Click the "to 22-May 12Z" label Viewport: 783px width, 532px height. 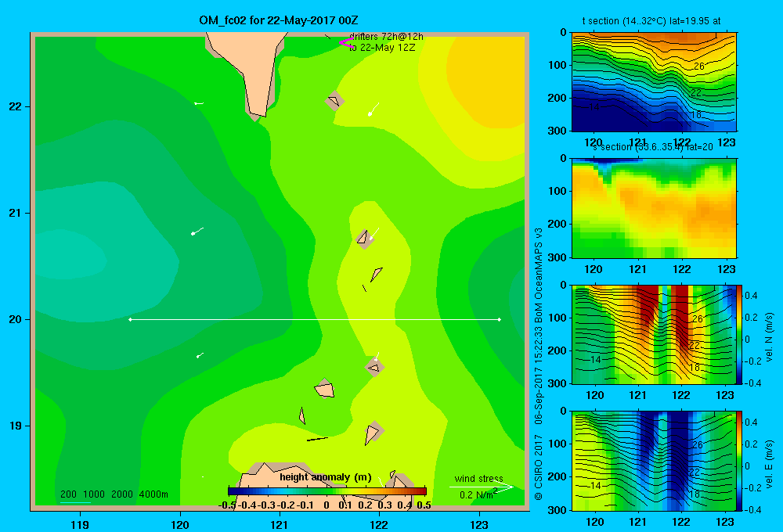382,48
